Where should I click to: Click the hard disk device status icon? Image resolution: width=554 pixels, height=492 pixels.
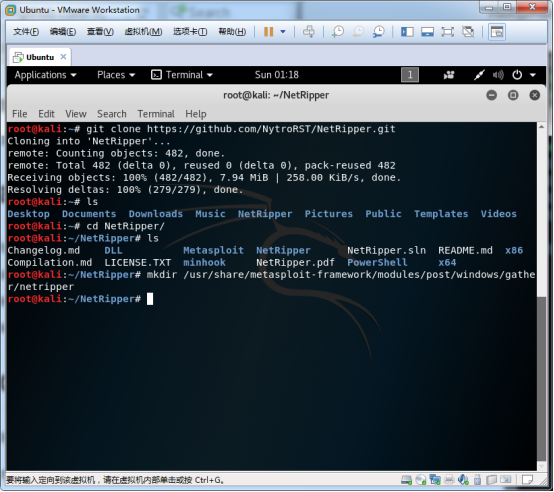click(x=406, y=480)
